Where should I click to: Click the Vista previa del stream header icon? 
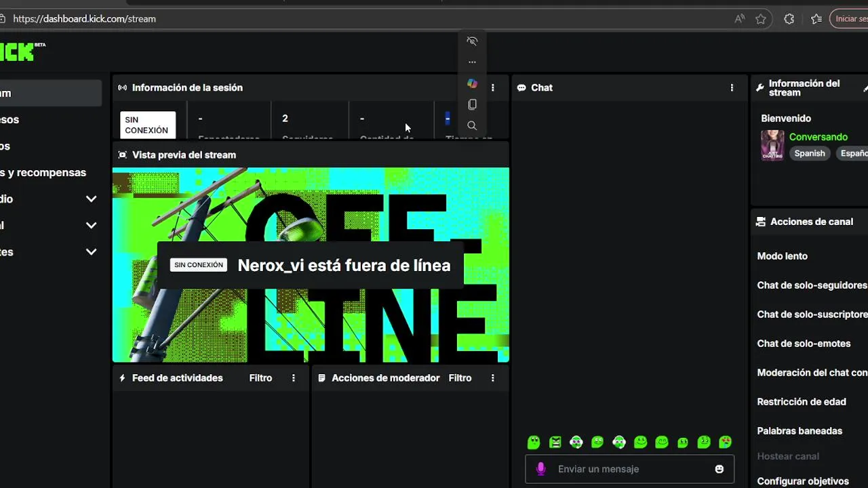[122, 155]
